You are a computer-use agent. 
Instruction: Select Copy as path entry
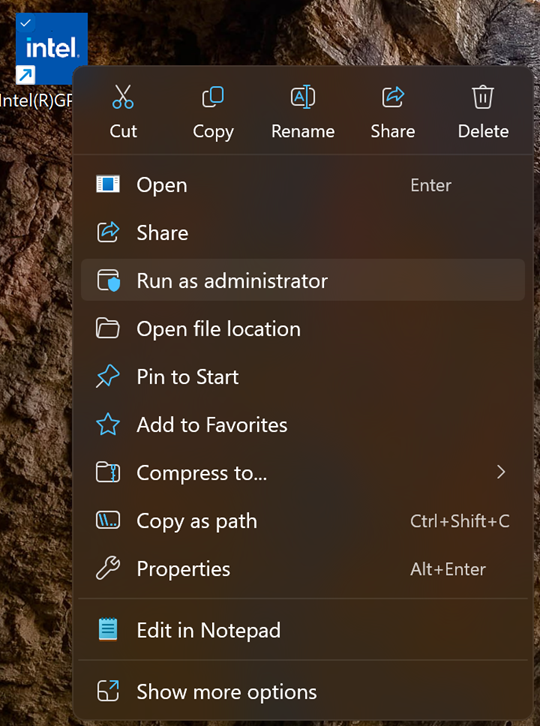click(x=303, y=520)
